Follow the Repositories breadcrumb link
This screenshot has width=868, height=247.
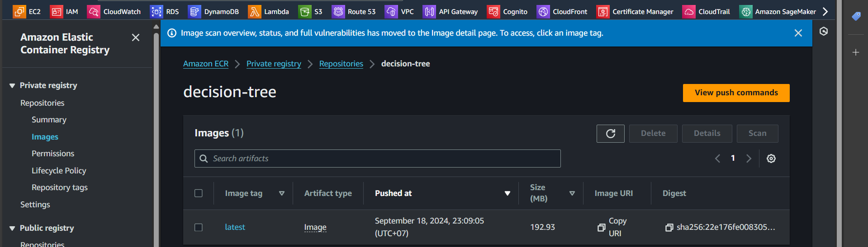(341, 64)
